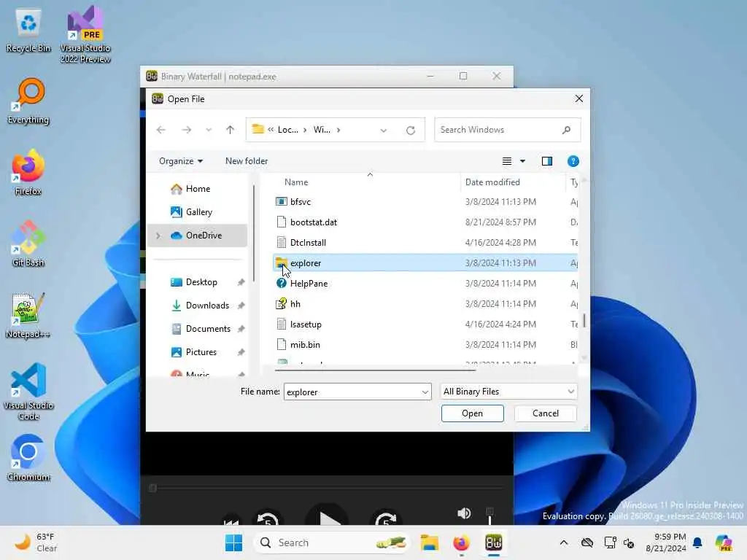Click the Open button
747x560 pixels.
472,413
